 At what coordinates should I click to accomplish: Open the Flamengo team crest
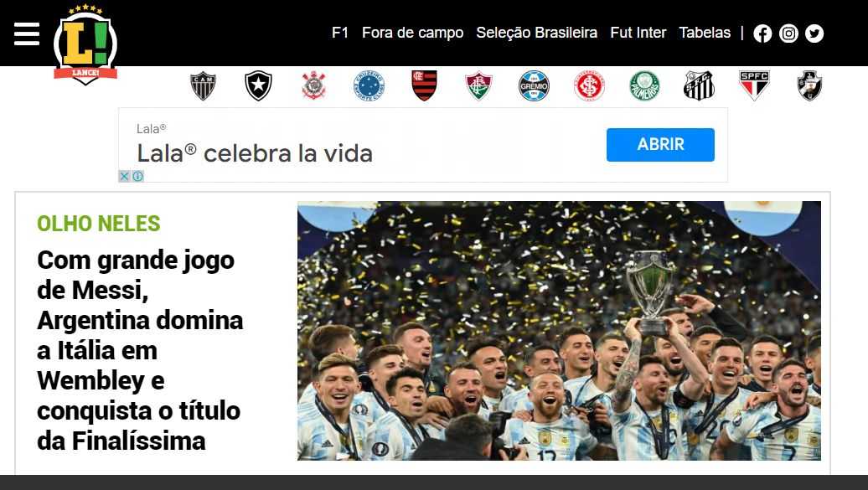click(x=425, y=85)
